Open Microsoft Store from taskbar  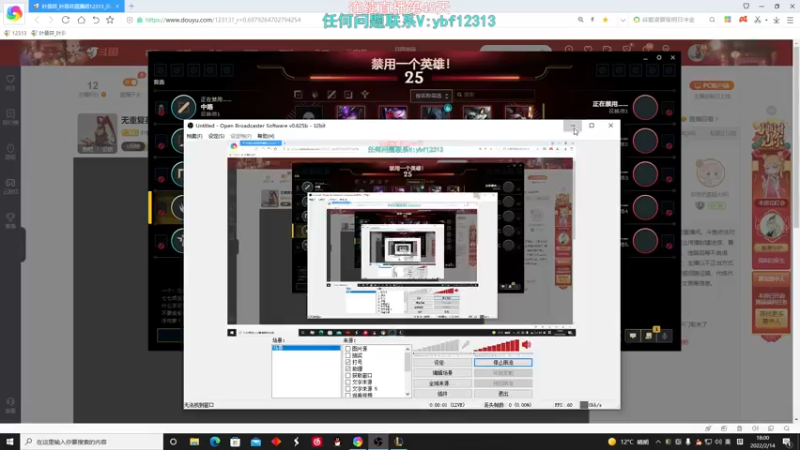point(235,442)
